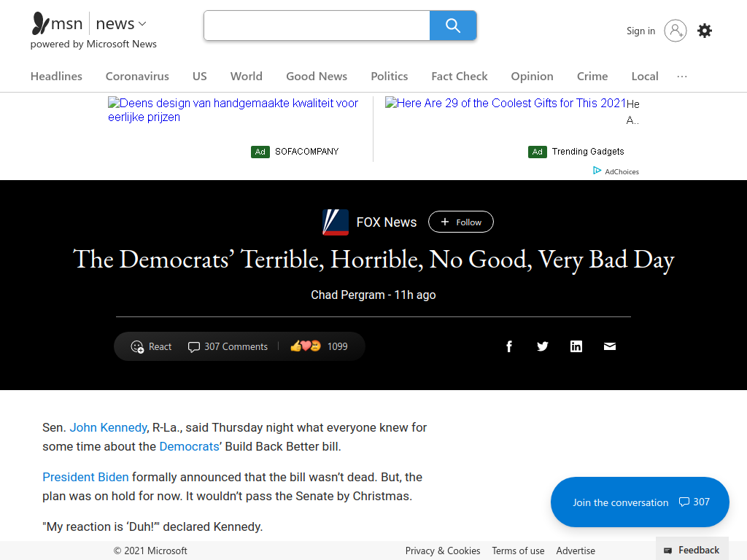Open the account profile avatar icon
The height and width of the screenshot is (560, 747).
(x=675, y=31)
